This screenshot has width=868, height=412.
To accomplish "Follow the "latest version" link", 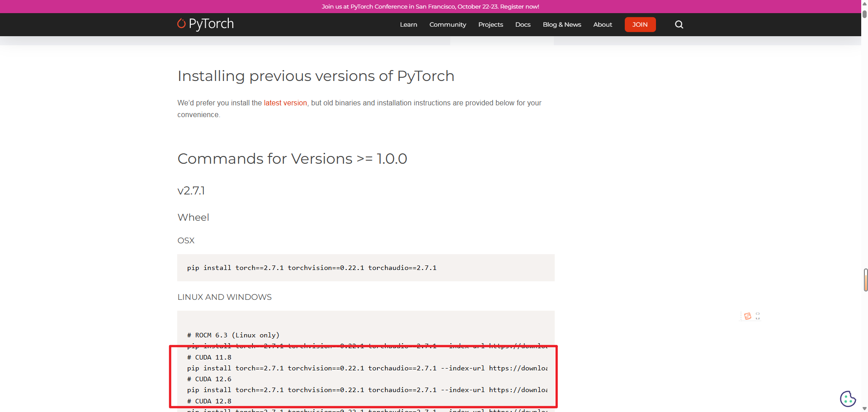I will point(285,103).
